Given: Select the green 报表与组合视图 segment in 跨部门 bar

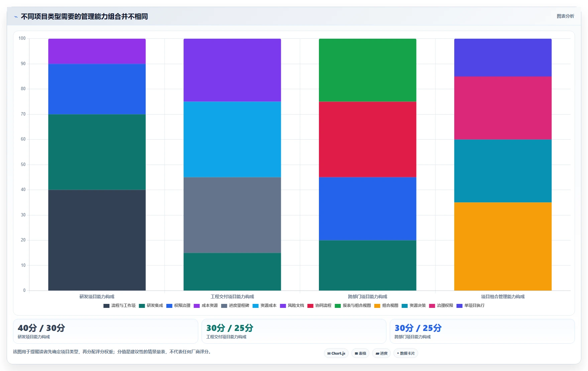Looking at the screenshot, I should pyautogui.click(x=368, y=70).
